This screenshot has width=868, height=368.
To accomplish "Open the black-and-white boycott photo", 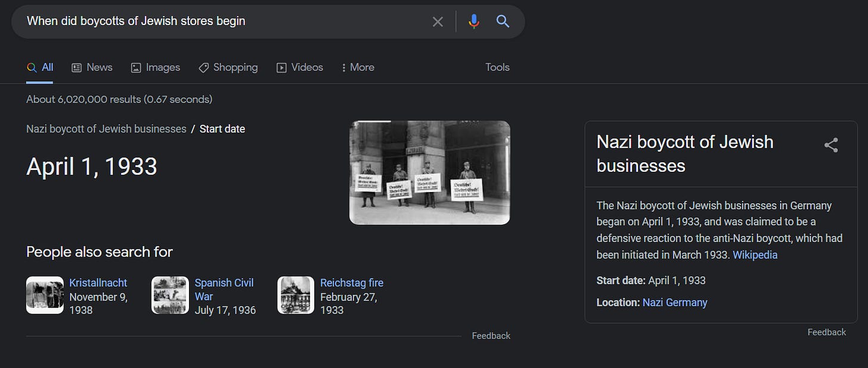I will [x=429, y=172].
